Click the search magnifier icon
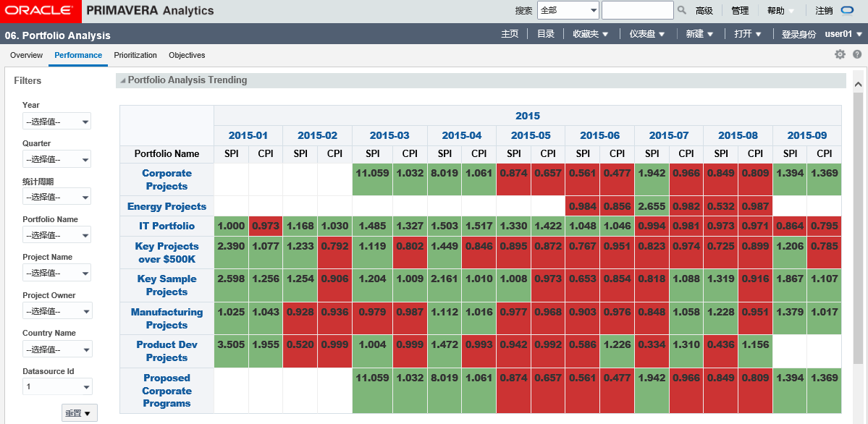This screenshot has width=868, height=424. pyautogui.click(x=681, y=11)
